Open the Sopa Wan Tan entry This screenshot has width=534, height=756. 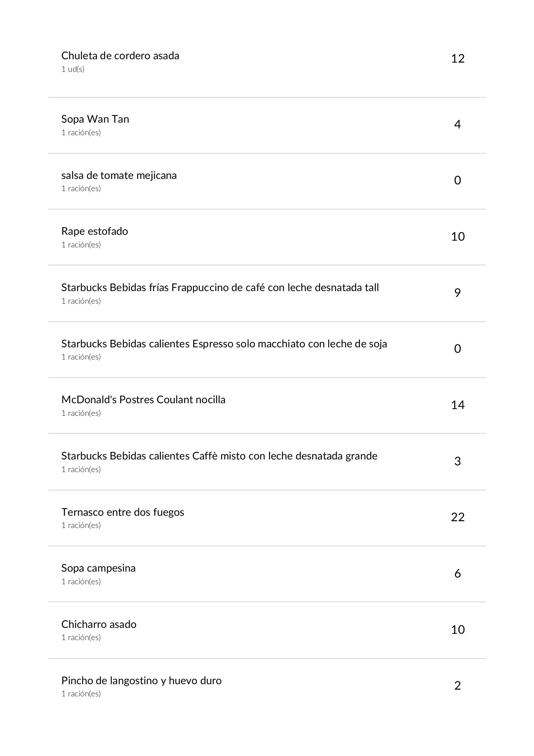95,119
